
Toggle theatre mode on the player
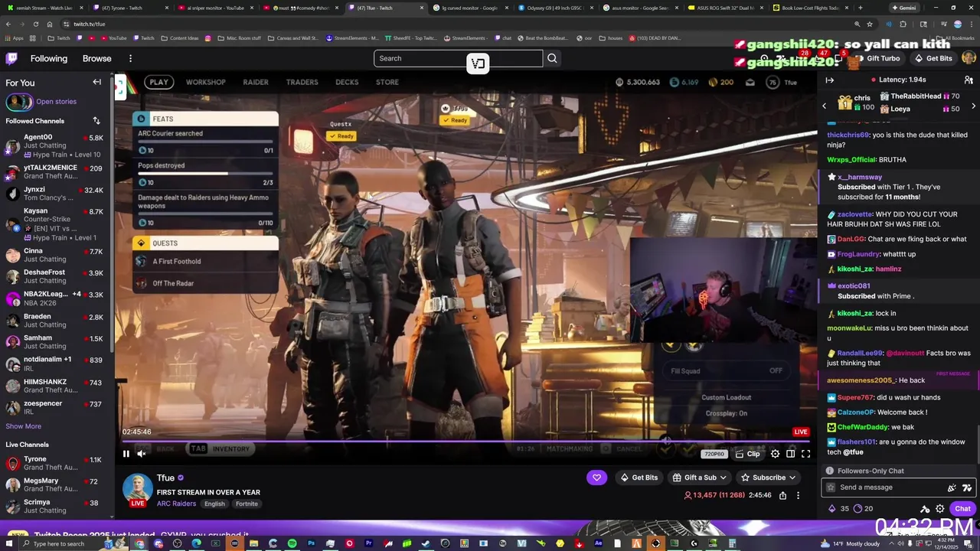[x=790, y=454]
